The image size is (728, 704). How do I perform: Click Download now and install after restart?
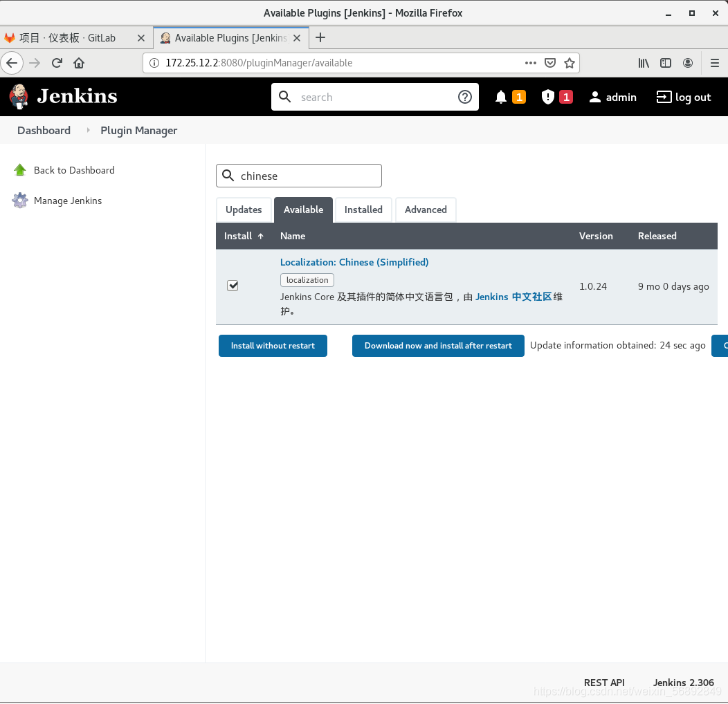point(438,346)
